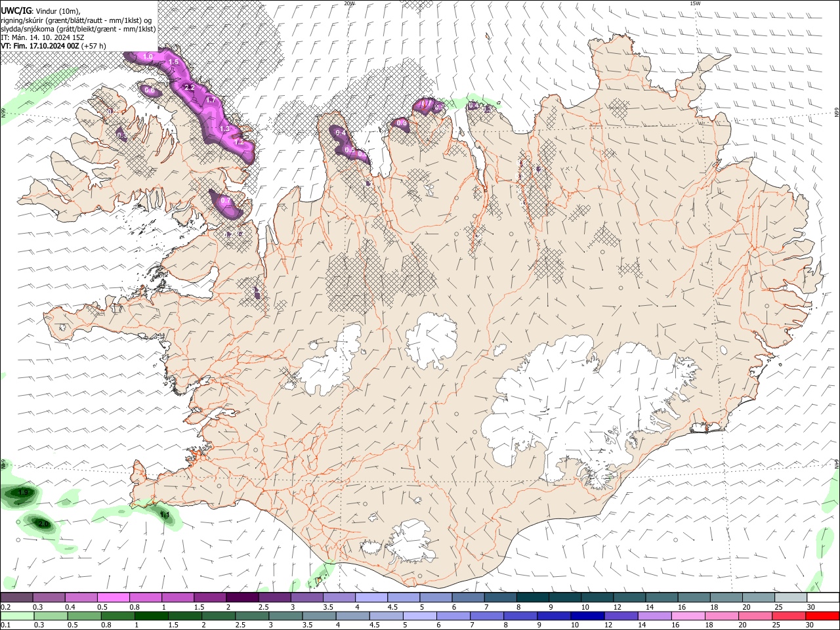Click the 1.1 green rain value label

[165, 515]
